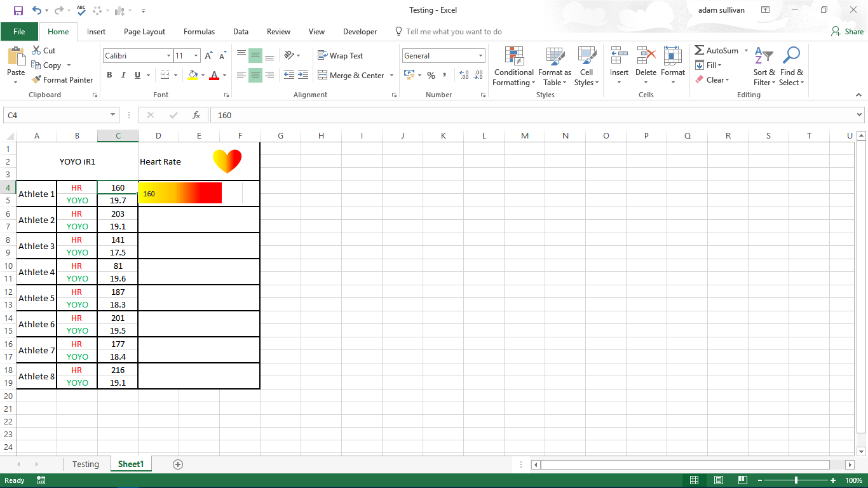
Task: Click the Format Painter brush icon
Action: click(36, 80)
